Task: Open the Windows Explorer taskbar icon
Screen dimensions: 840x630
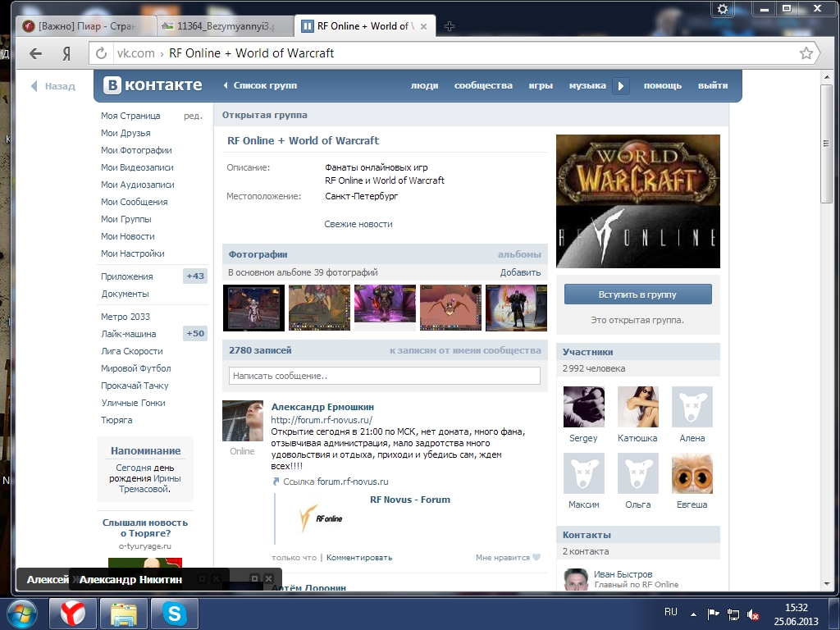Action: 124,613
